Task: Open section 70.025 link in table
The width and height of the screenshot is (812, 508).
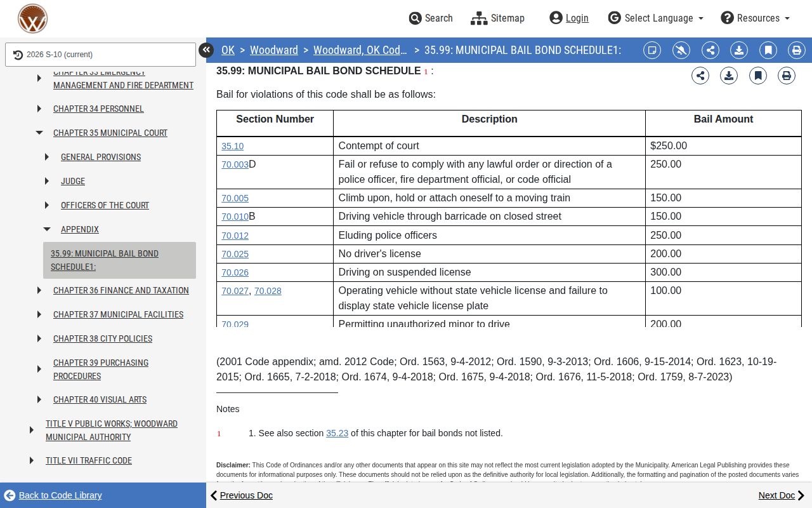Action: tap(235, 254)
